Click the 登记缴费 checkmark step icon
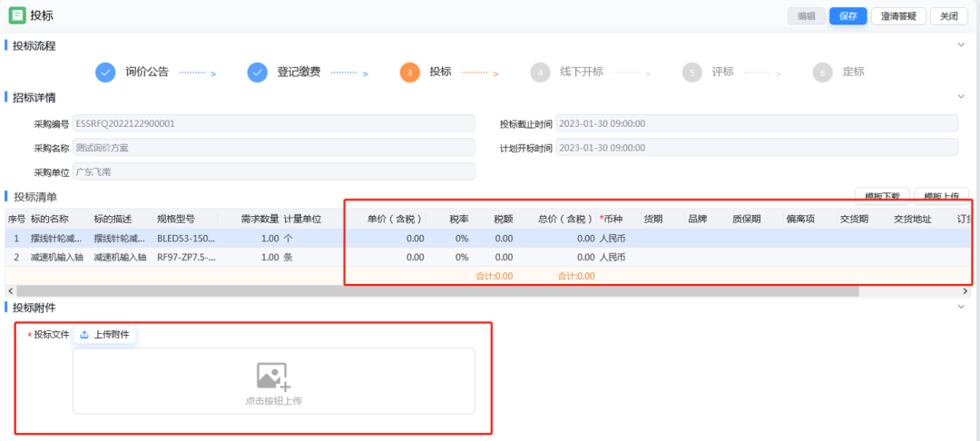 258,73
